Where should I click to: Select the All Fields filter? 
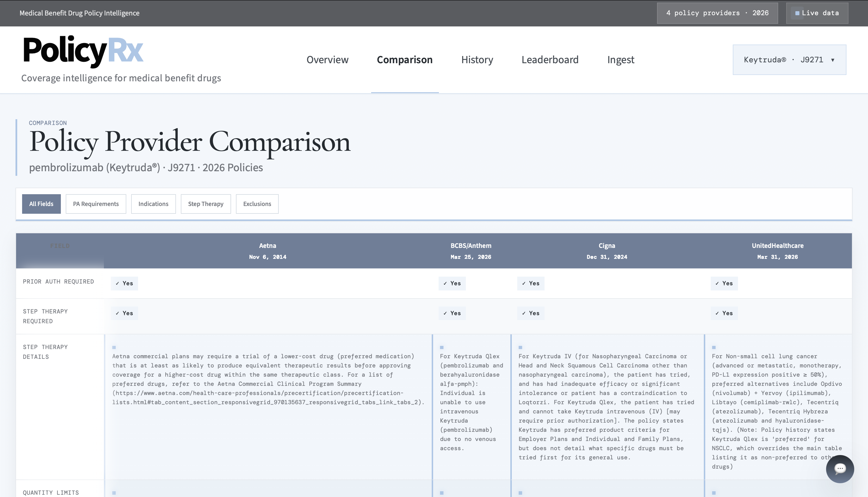(41, 204)
